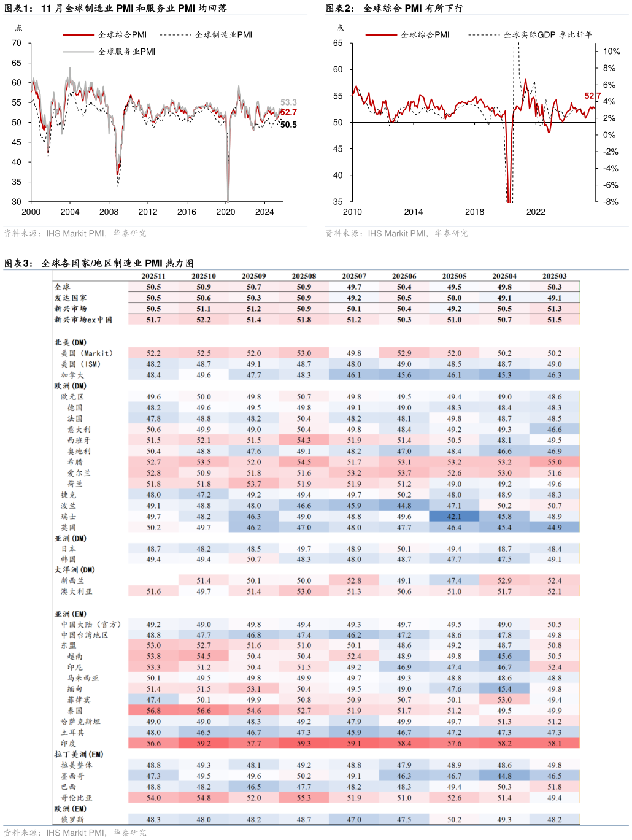Click the '哥伦比亚' row label

(x=77, y=798)
